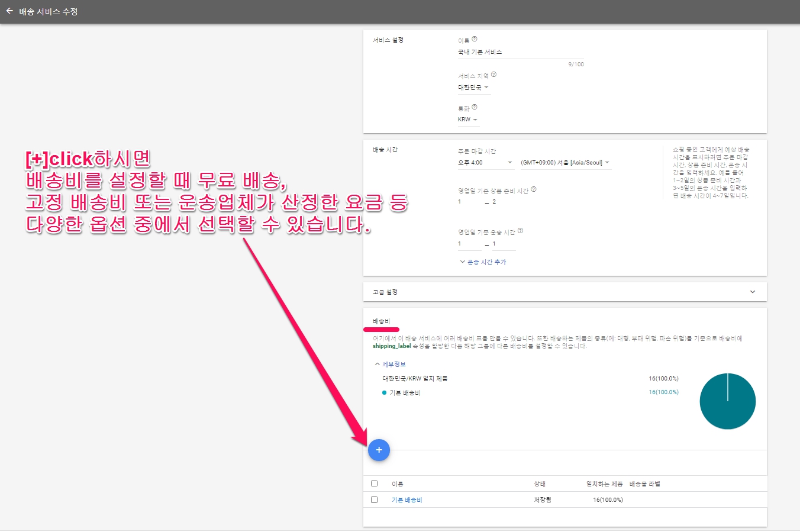800x532 pixels.
Task: Click the 16(100.0%) cell in table row
Action: pos(608,500)
